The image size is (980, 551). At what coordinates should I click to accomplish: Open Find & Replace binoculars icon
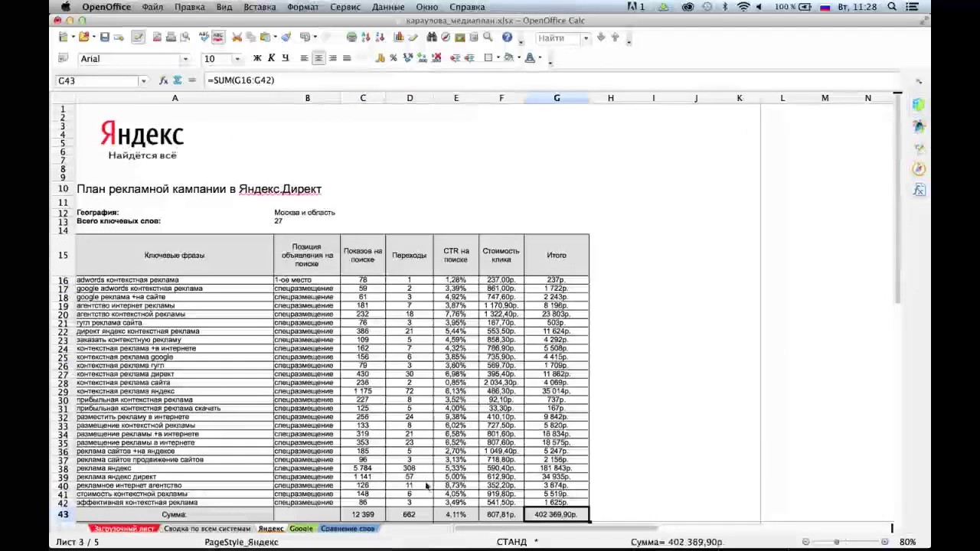pos(432,37)
